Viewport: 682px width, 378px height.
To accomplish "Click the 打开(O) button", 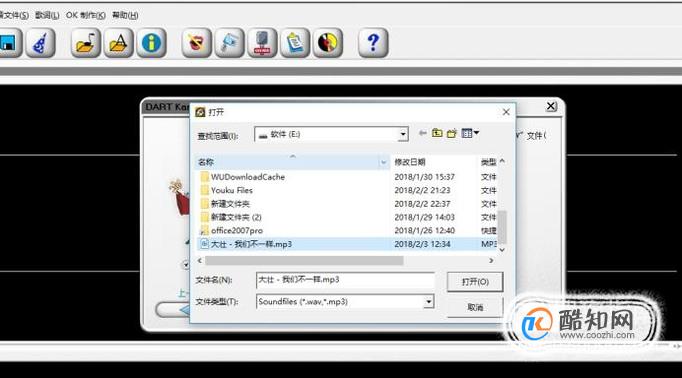I will click(475, 282).
